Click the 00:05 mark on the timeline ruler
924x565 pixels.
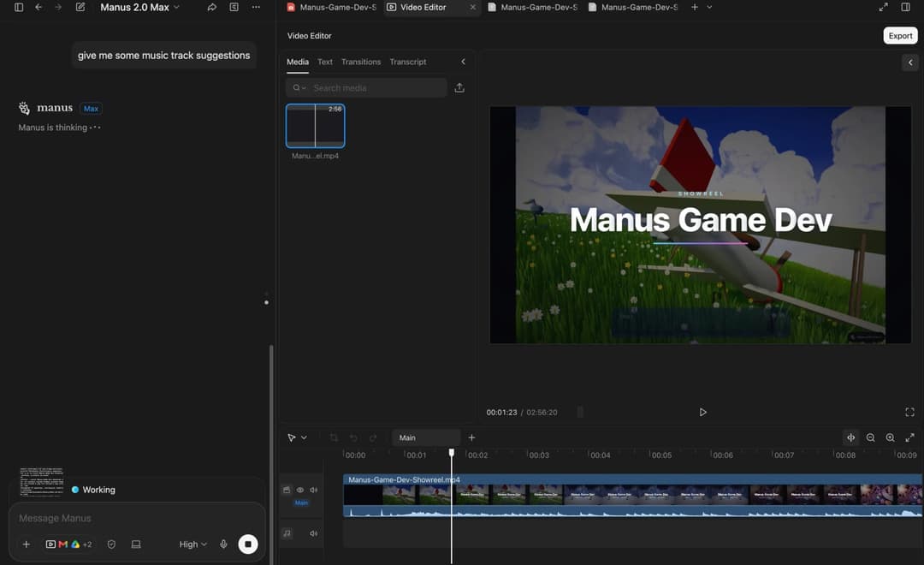(661, 455)
